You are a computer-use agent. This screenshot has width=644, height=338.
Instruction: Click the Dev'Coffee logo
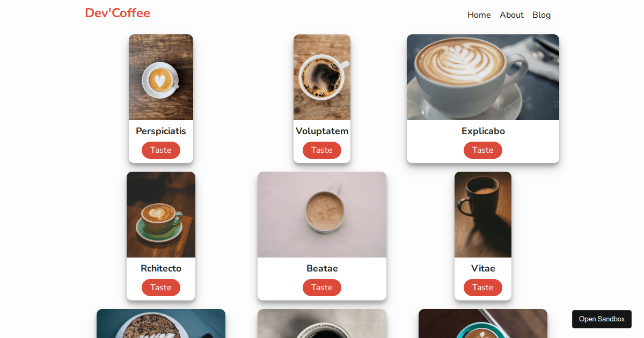coord(118,13)
